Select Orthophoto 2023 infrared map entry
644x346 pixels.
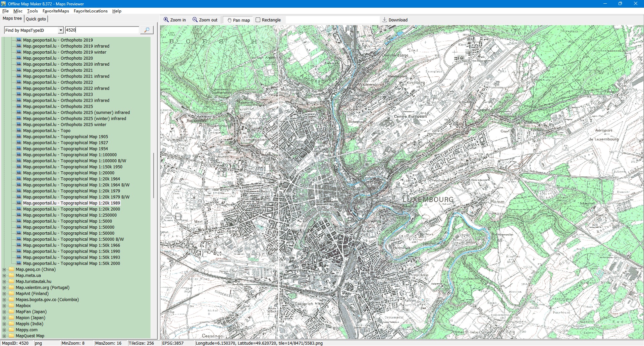66,101
